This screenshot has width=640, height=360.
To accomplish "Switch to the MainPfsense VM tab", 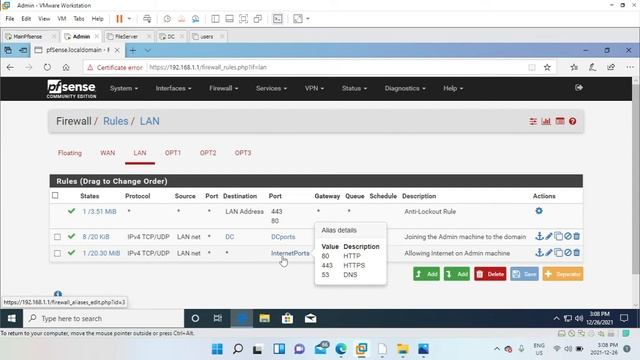I will [x=27, y=36].
